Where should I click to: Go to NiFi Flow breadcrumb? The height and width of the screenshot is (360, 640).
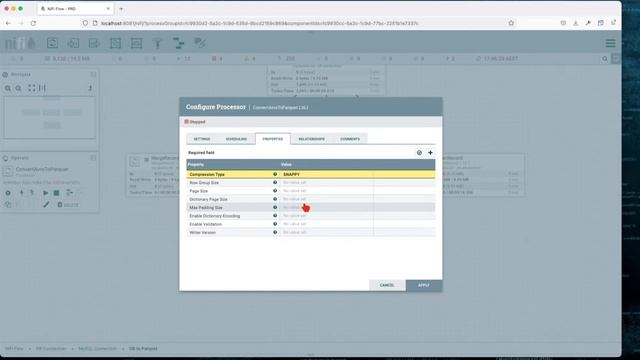pyautogui.click(x=14, y=349)
